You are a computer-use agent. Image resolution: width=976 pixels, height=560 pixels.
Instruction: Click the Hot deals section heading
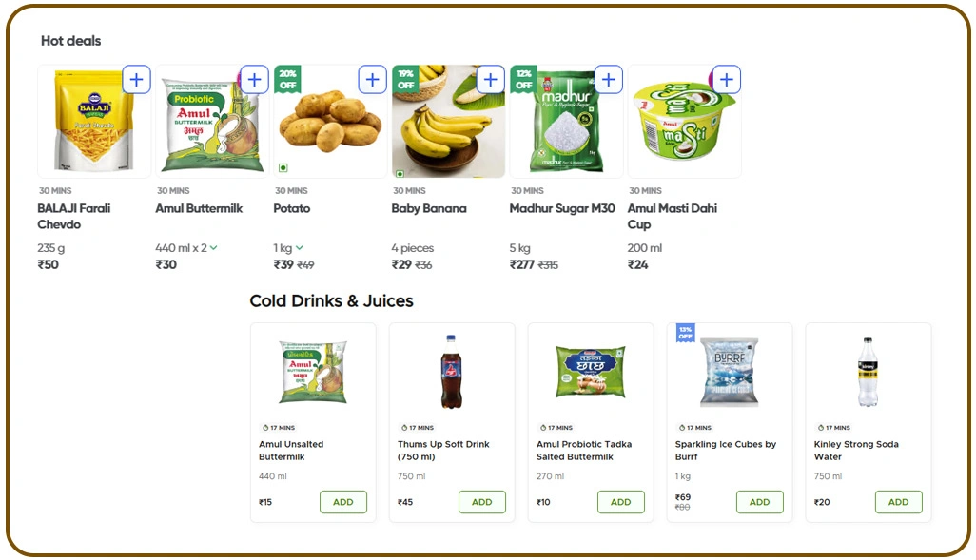[x=69, y=41]
